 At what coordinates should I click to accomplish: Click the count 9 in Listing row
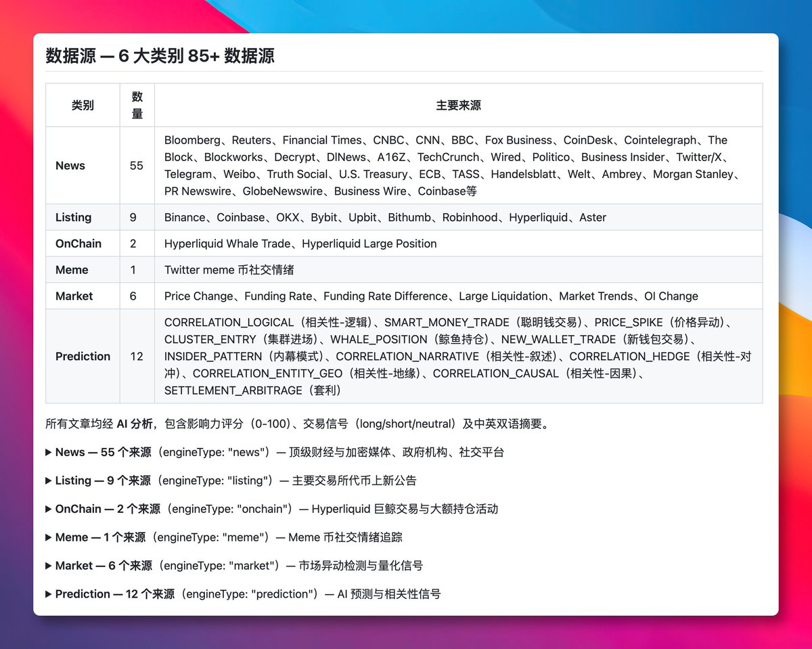click(133, 217)
